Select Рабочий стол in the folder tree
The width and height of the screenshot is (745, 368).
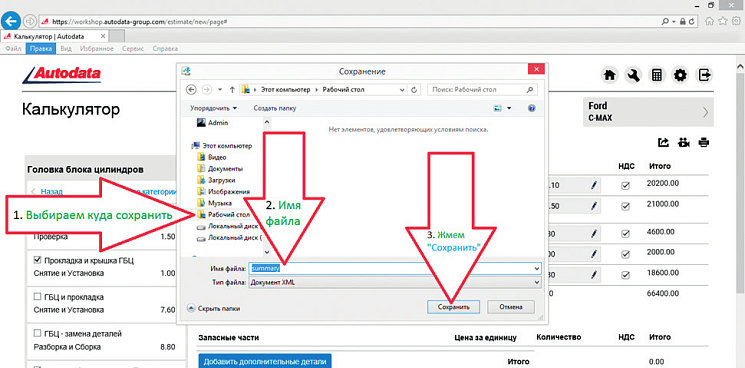point(224,215)
